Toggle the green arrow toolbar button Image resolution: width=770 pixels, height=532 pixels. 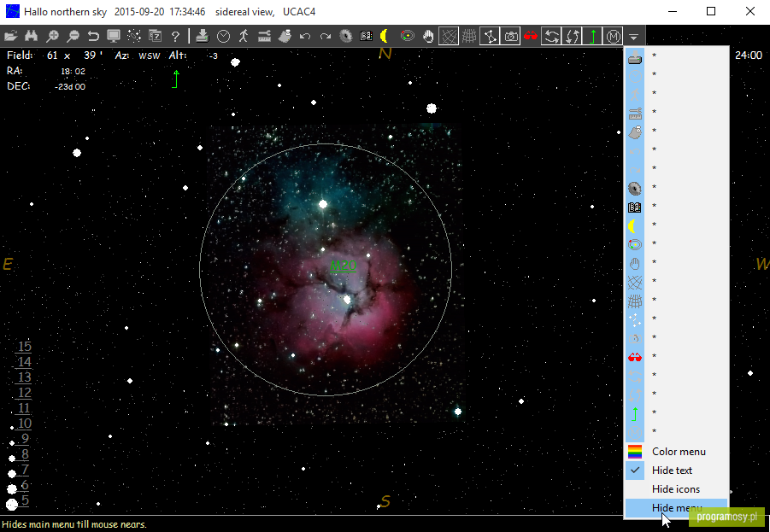[593, 36]
